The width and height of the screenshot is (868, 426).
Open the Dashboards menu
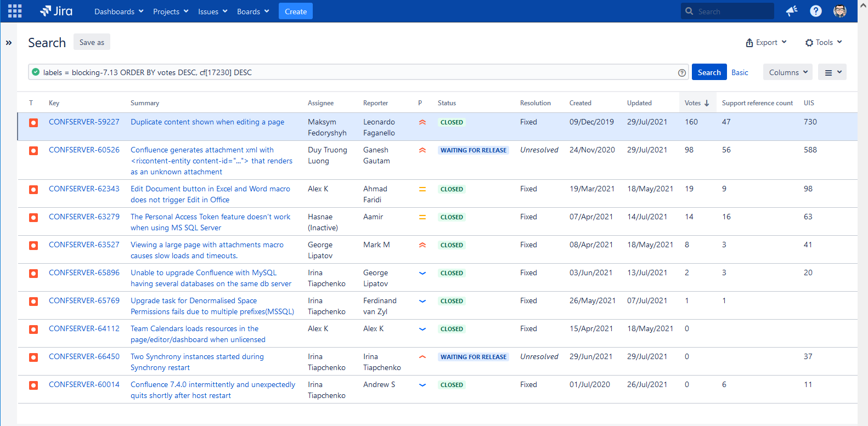click(119, 12)
